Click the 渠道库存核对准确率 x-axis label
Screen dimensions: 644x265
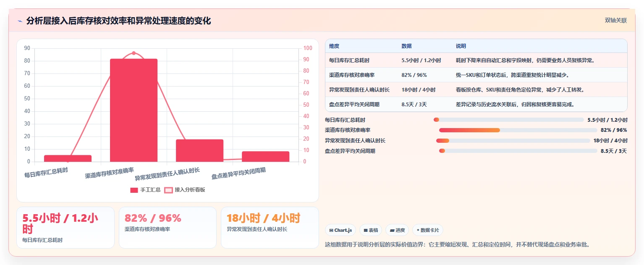tap(109, 173)
